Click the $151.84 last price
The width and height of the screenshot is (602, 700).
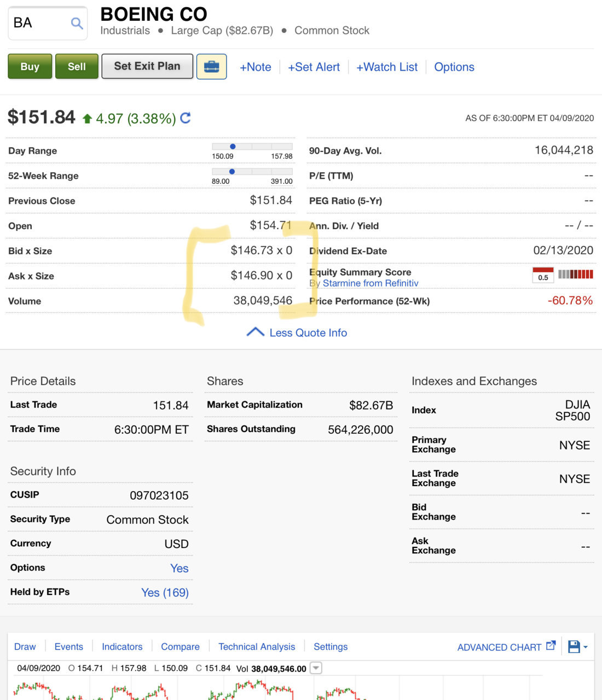click(42, 117)
